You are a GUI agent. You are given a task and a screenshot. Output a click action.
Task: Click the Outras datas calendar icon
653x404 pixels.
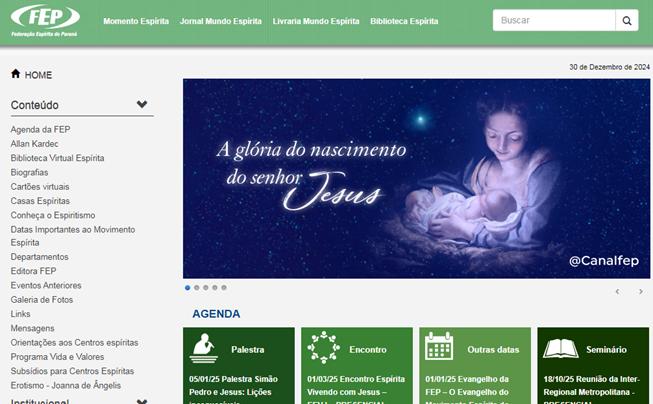[439, 346]
